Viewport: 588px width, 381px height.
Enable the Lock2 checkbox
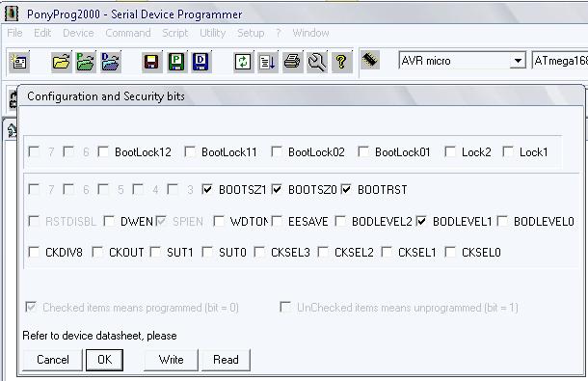coord(450,151)
